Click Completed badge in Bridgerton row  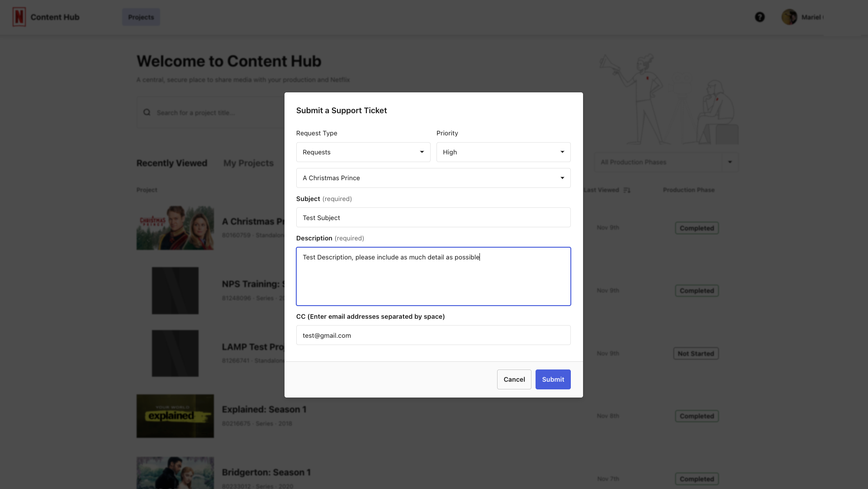click(x=697, y=479)
